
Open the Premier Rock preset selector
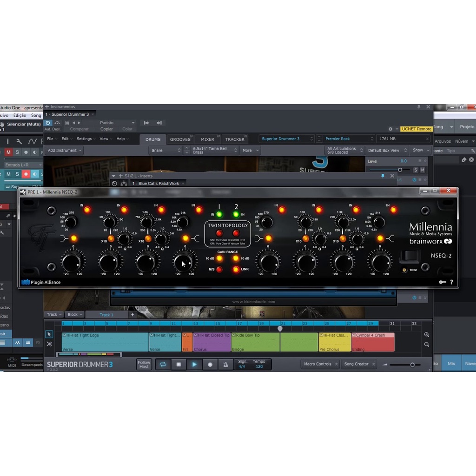[x=349, y=139]
